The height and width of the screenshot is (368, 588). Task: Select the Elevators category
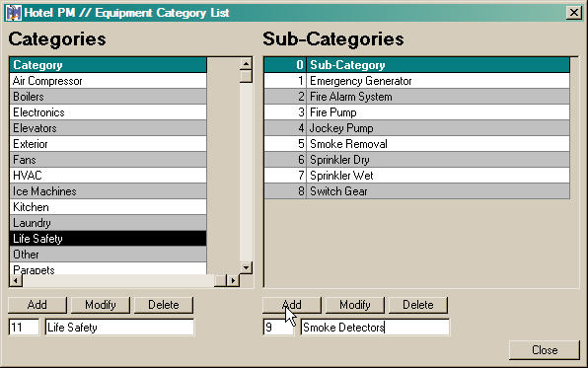tap(108, 128)
